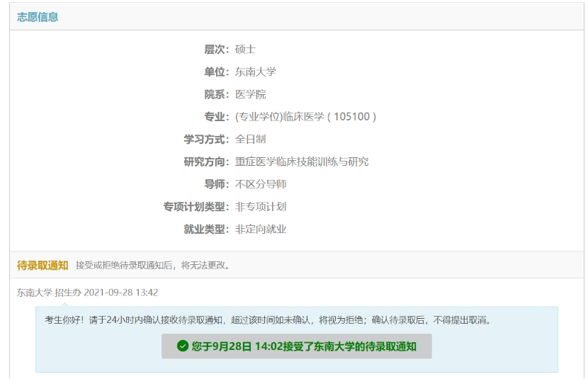The height and width of the screenshot is (379, 588).
Task: Click the label '就业类型:'
Action: (207, 229)
